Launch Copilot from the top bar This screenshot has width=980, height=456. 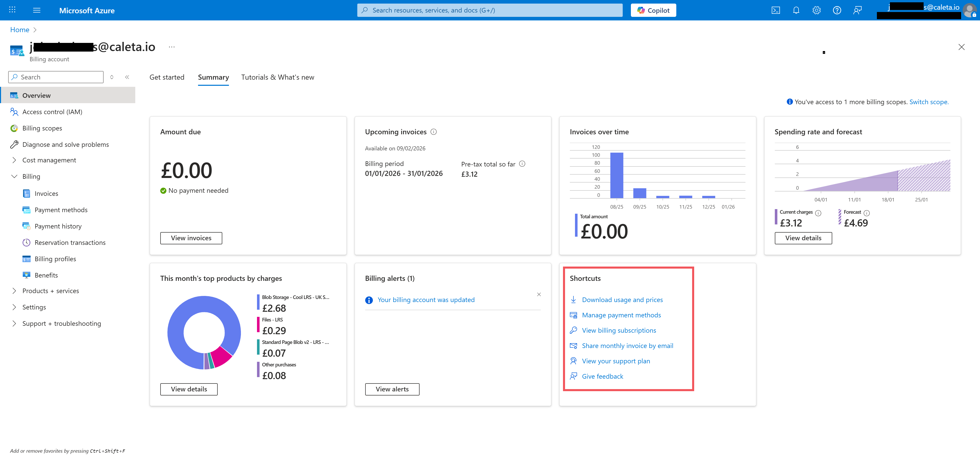(653, 10)
